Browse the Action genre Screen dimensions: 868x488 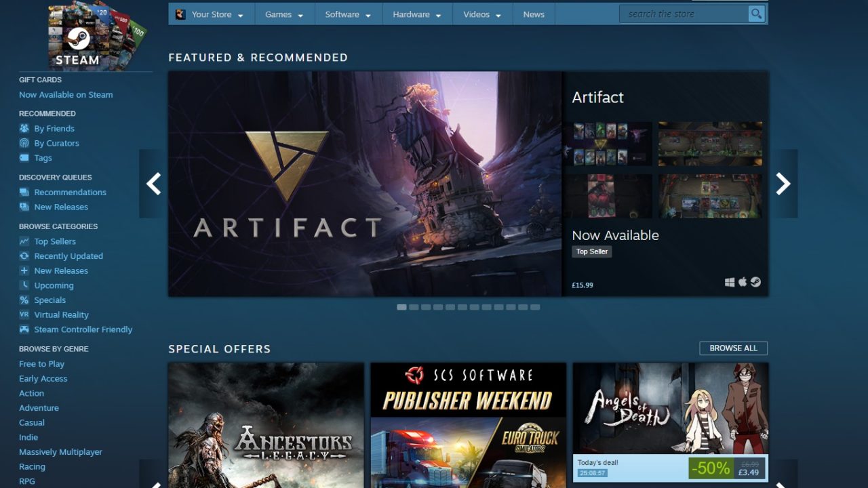tap(32, 393)
